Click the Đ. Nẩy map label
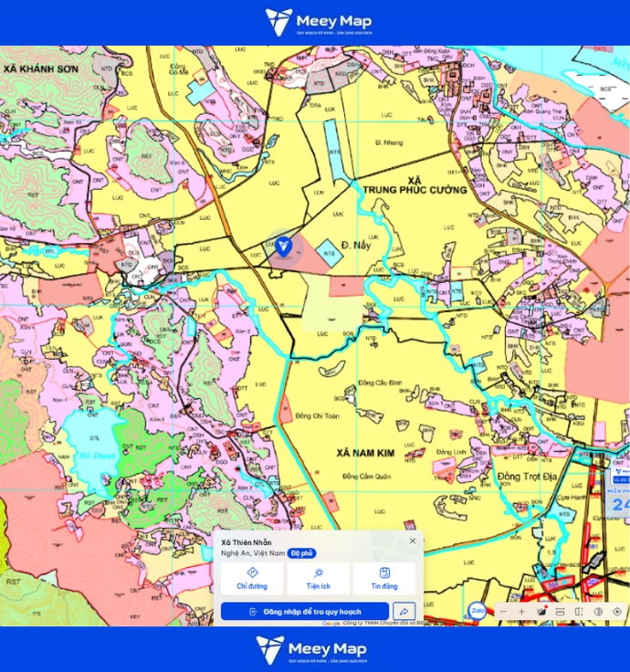 356,245
